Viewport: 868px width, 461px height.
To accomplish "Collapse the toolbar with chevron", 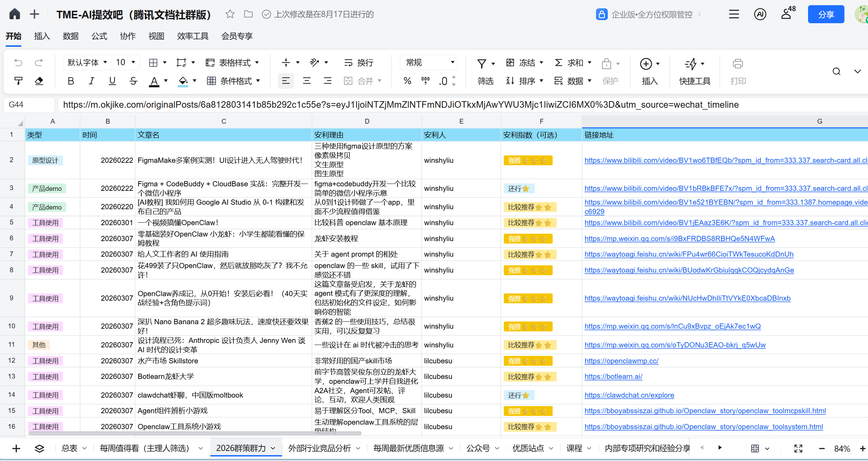I will coord(857,72).
